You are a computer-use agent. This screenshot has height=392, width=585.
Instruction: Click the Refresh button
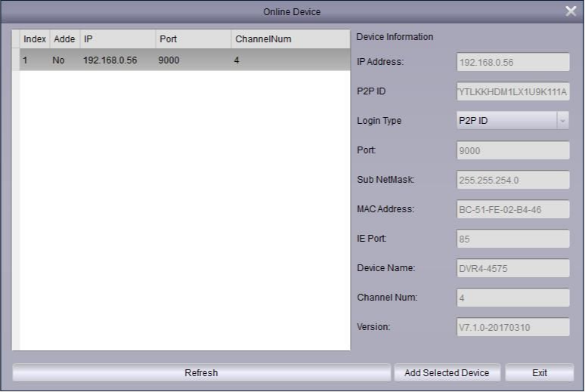pos(201,372)
